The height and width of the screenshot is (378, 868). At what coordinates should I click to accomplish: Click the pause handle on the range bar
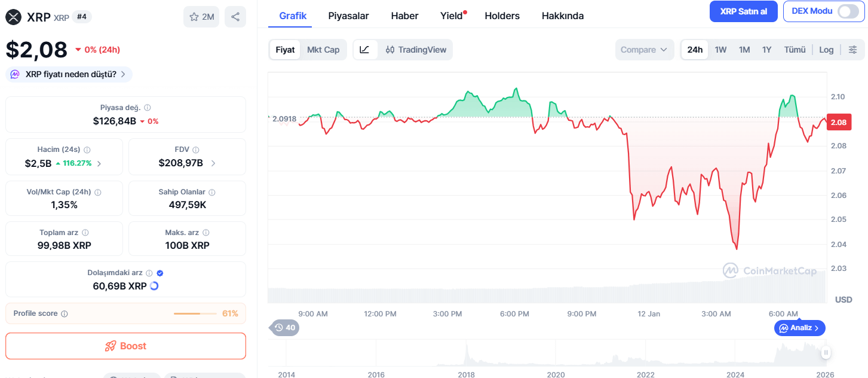[x=826, y=353]
